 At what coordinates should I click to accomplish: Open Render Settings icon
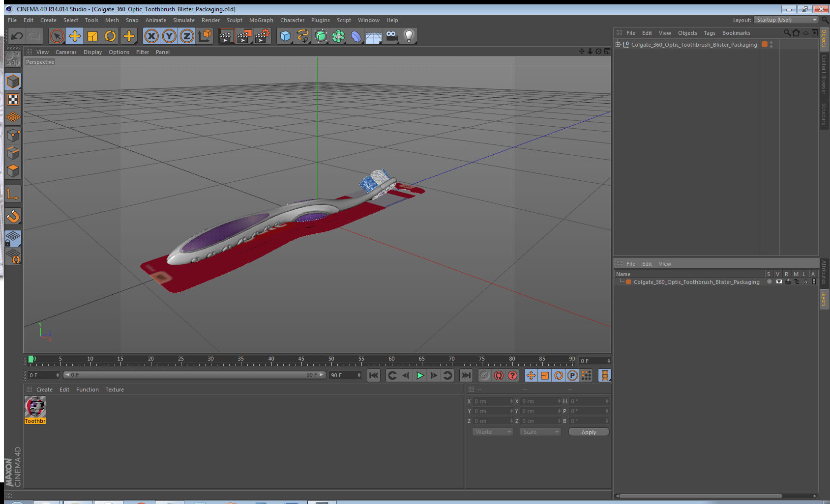coord(263,36)
